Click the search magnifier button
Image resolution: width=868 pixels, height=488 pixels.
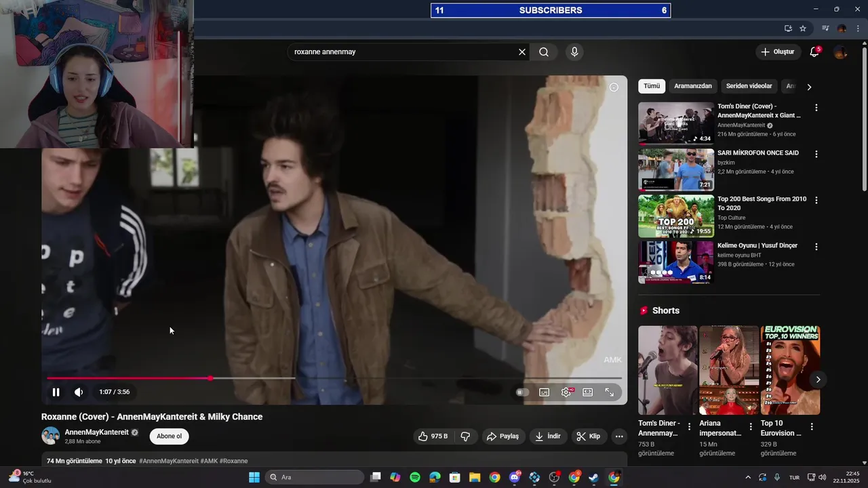tap(544, 52)
